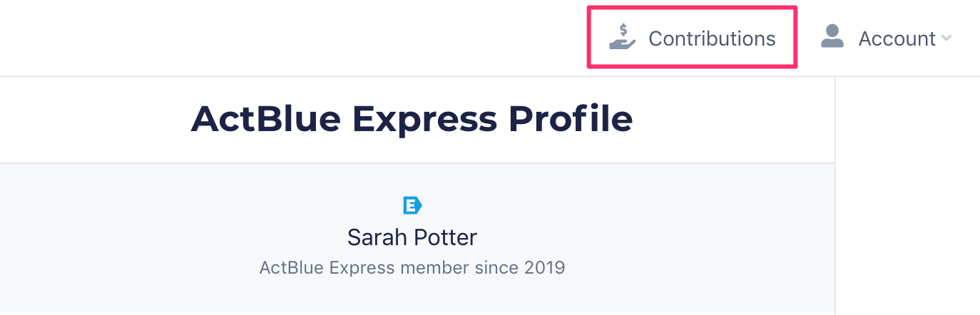Expand the Account dropdown chevron

[x=946, y=38]
